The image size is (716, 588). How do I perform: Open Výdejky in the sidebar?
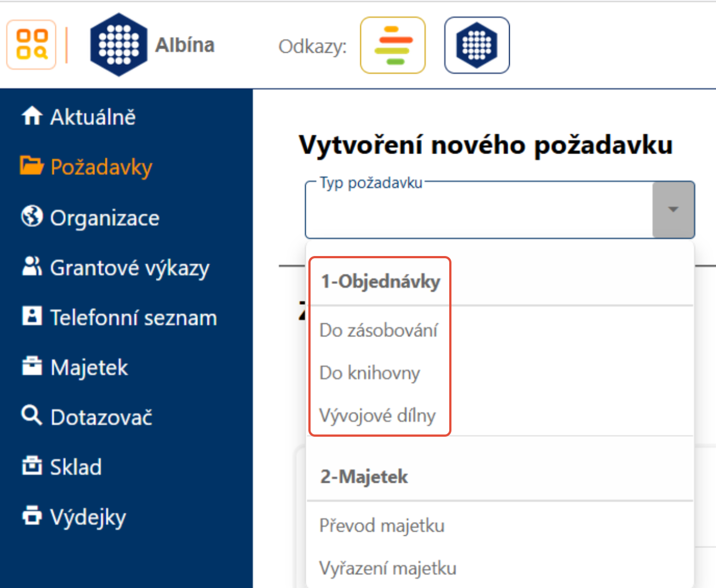(x=88, y=518)
